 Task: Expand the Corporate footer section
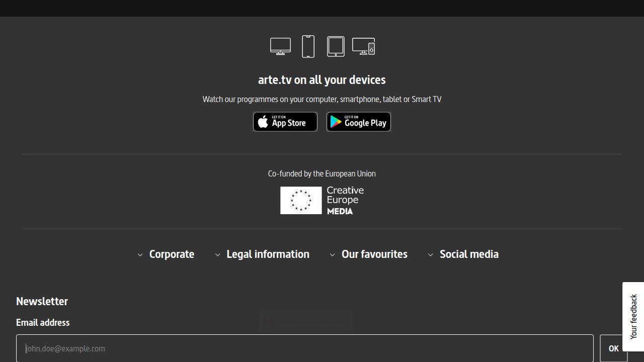[166, 254]
